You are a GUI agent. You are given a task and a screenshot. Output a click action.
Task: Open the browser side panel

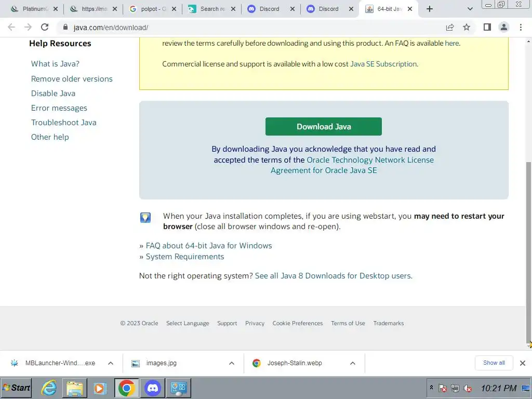[x=487, y=27]
